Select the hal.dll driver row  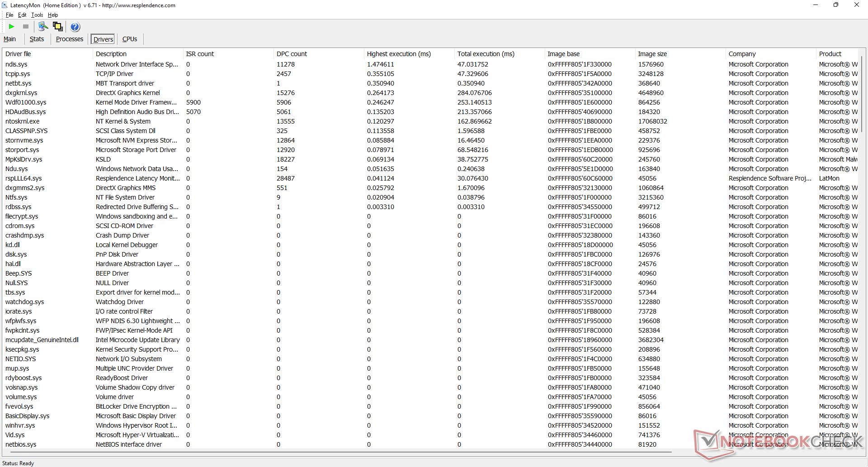click(430, 264)
